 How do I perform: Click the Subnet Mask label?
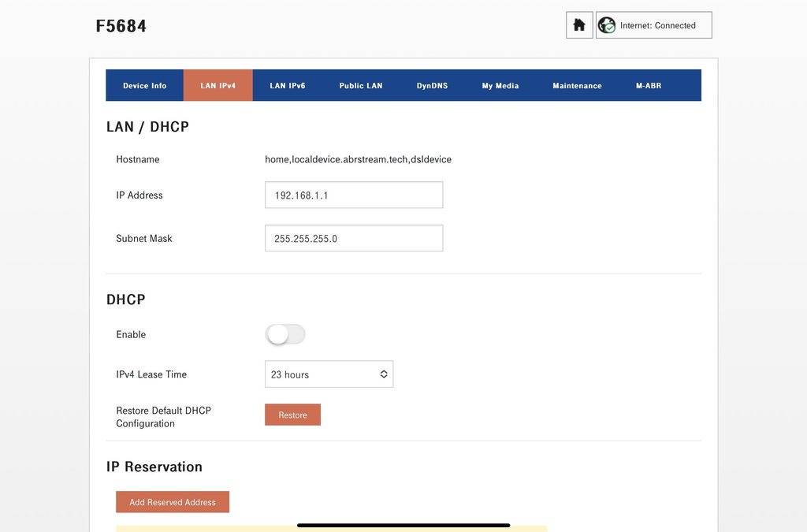tap(144, 238)
